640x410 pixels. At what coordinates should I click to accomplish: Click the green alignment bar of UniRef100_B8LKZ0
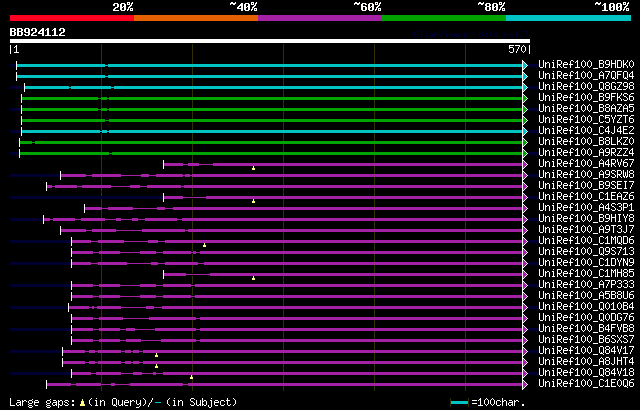tap(271, 142)
